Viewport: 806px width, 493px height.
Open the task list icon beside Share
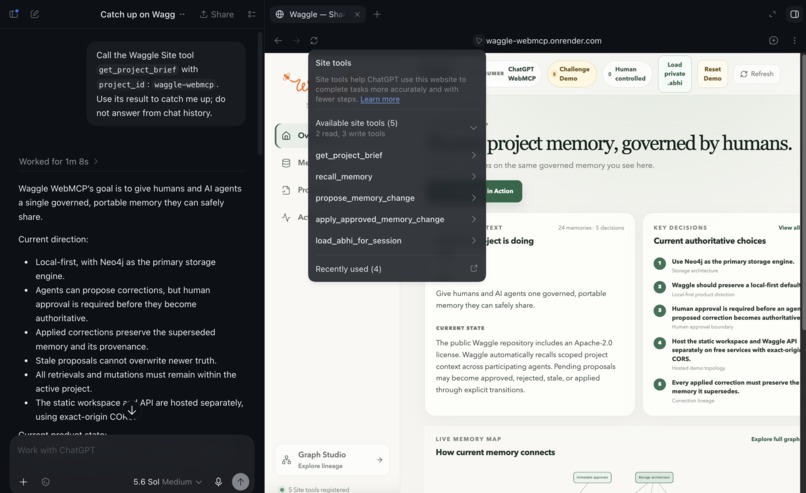coord(251,14)
